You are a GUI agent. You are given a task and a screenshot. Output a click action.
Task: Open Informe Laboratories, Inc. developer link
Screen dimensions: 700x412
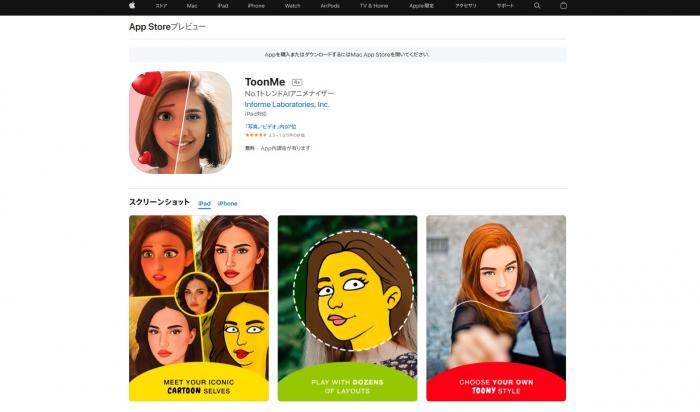pos(287,104)
